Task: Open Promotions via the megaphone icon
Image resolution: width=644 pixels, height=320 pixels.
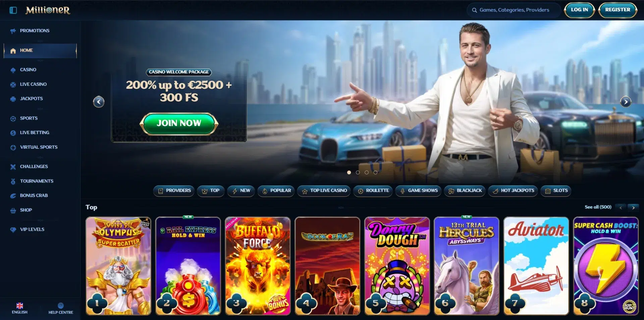Action: click(x=13, y=31)
